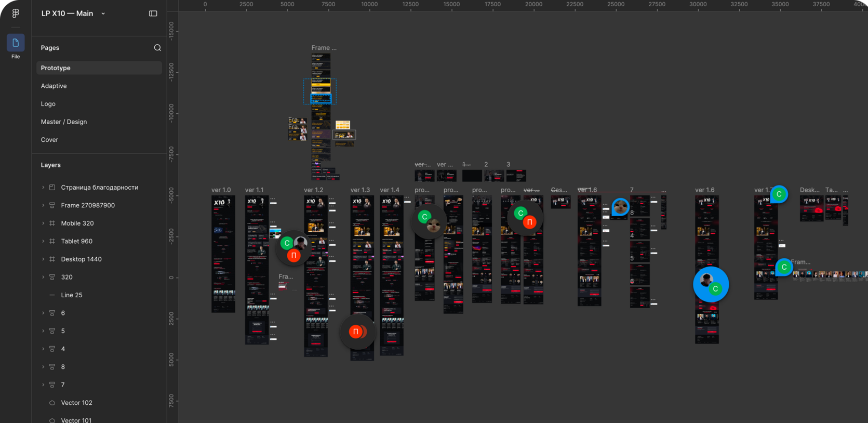
Task: Click the ver 1.3 frame thumbnail on canvas
Action: click(362, 278)
